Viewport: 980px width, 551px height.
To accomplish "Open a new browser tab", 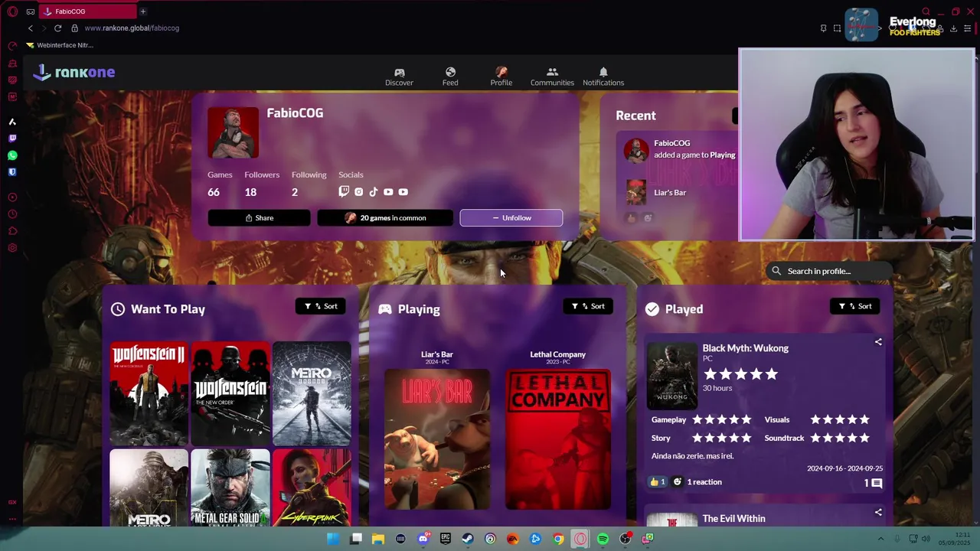I will [142, 11].
